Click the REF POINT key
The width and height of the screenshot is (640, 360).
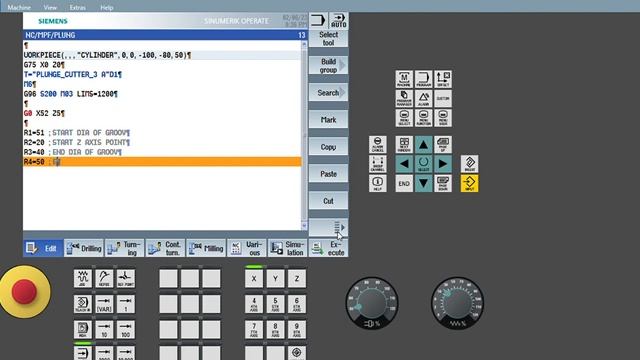point(126,278)
